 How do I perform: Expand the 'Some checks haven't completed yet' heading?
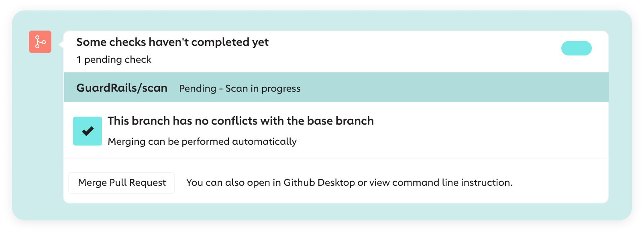click(172, 42)
